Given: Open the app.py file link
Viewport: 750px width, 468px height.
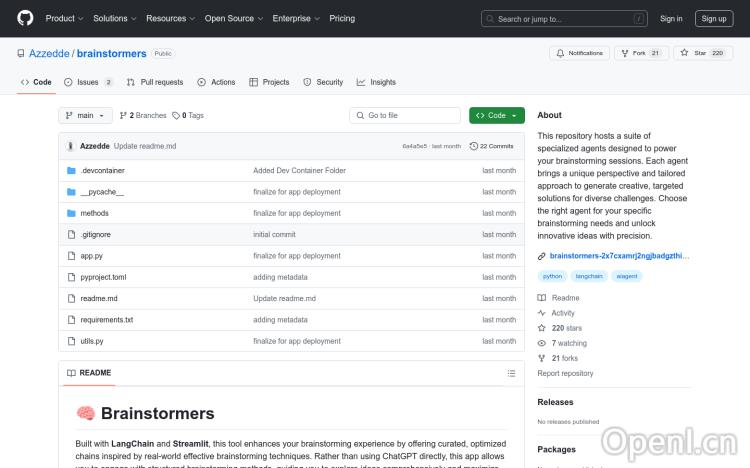Looking at the screenshot, I should [92, 256].
